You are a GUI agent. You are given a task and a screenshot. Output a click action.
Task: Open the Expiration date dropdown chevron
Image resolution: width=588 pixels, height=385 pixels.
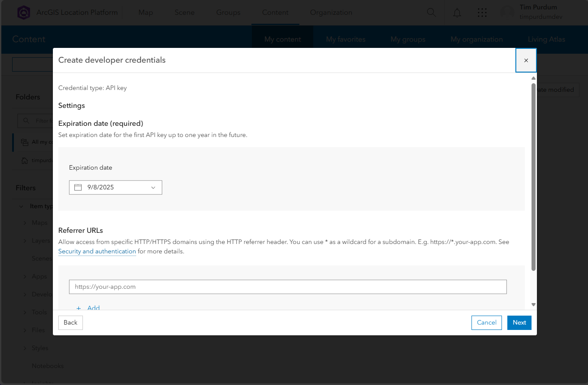(x=153, y=188)
